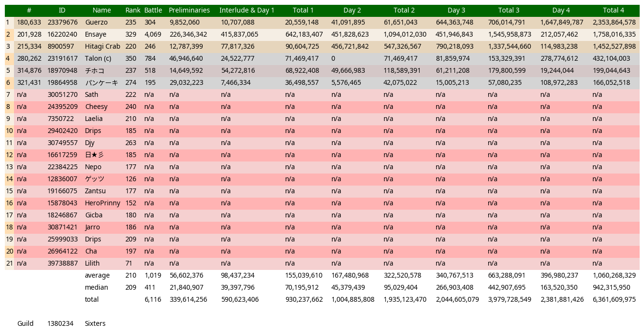The height and width of the screenshot is (335, 644).
Task: Select Rank value '71' for Lilith
Action: 129,263
